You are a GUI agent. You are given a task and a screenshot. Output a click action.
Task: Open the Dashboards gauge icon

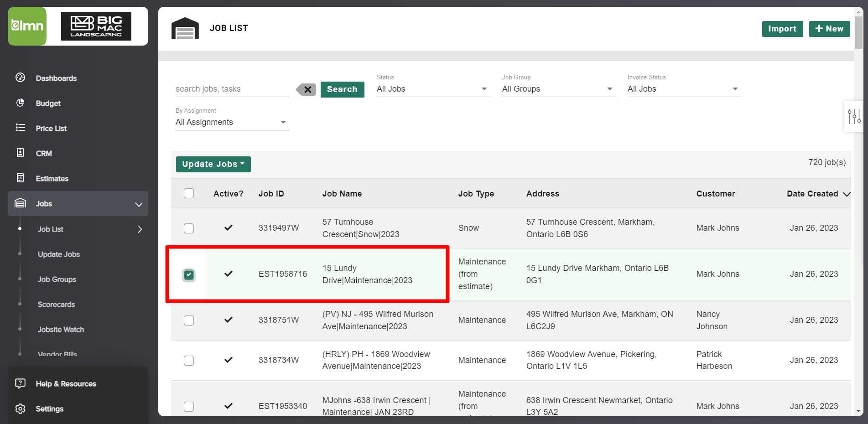pos(20,78)
